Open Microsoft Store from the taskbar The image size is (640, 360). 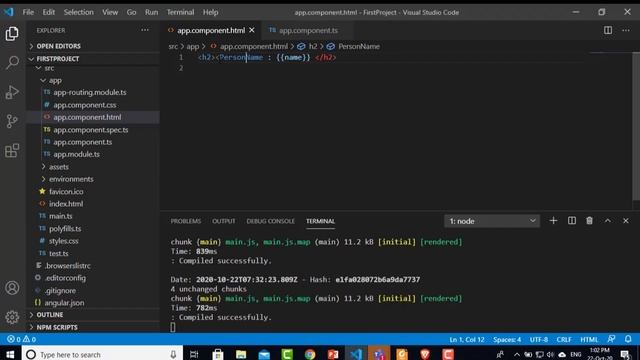[218, 354]
